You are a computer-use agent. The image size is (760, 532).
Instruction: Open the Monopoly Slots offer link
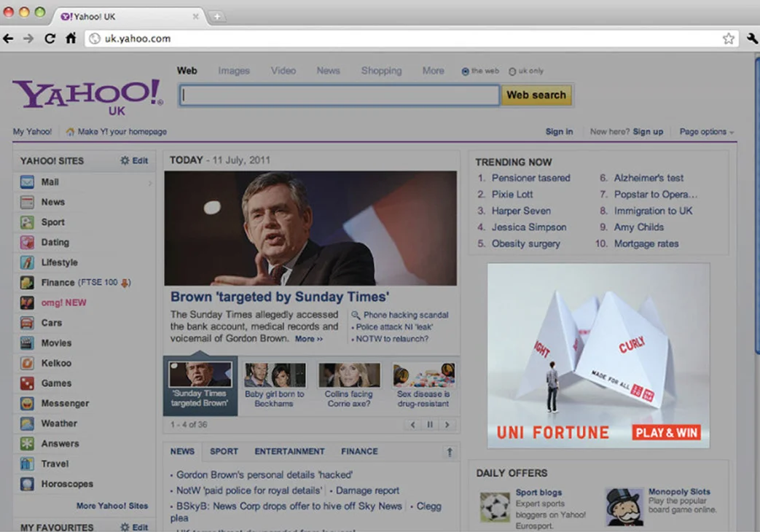(679, 492)
